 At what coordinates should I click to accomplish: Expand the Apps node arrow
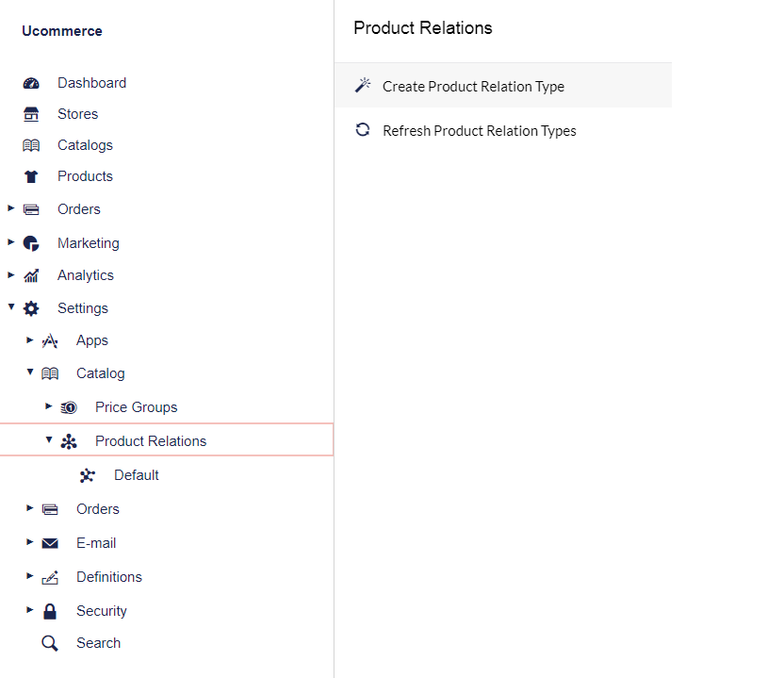30,340
